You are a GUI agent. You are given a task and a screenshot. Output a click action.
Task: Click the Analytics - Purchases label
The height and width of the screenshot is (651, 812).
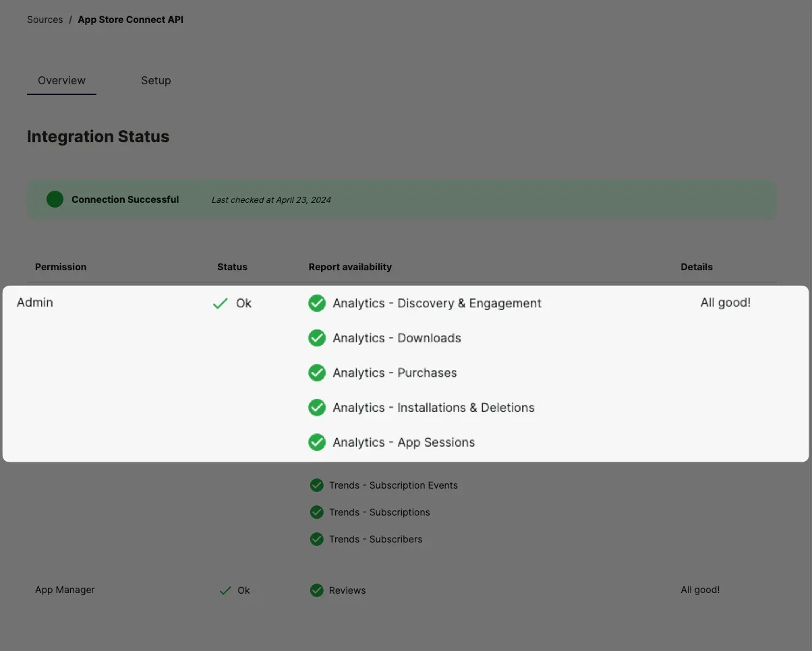click(395, 373)
